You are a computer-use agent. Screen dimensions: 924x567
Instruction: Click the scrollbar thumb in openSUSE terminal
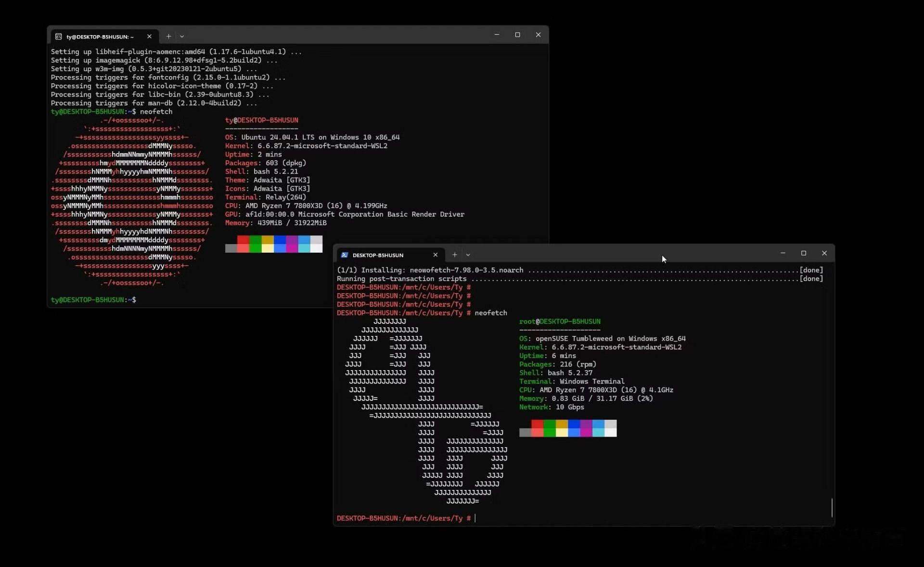pyautogui.click(x=832, y=507)
